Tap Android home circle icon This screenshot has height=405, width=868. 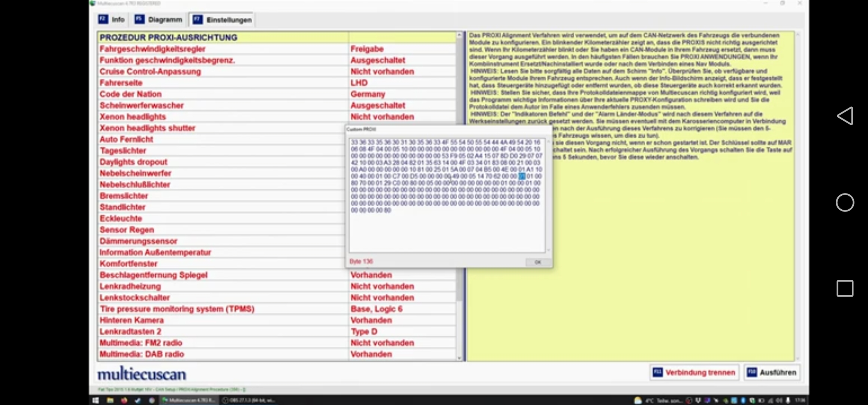click(x=845, y=202)
